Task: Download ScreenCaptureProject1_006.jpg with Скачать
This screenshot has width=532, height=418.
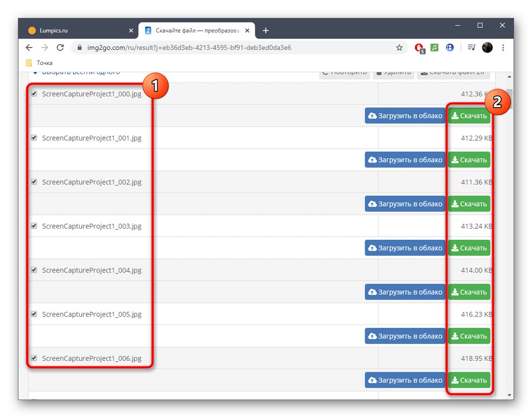Action: (x=469, y=380)
